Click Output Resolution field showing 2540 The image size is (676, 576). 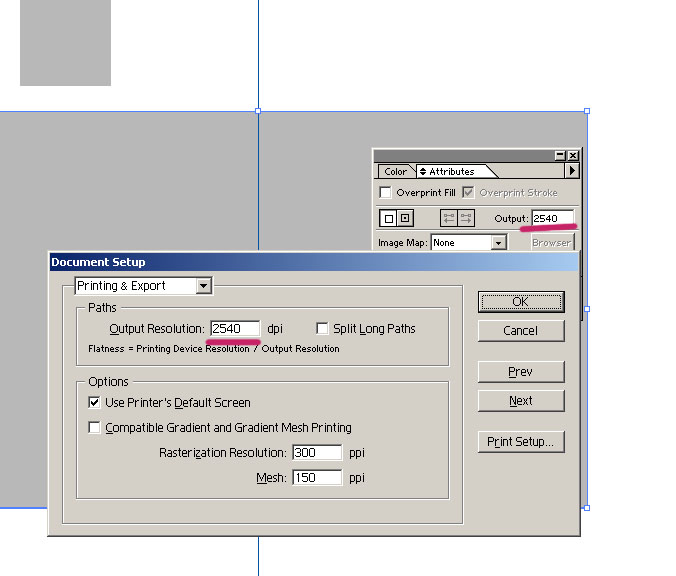coord(235,329)
